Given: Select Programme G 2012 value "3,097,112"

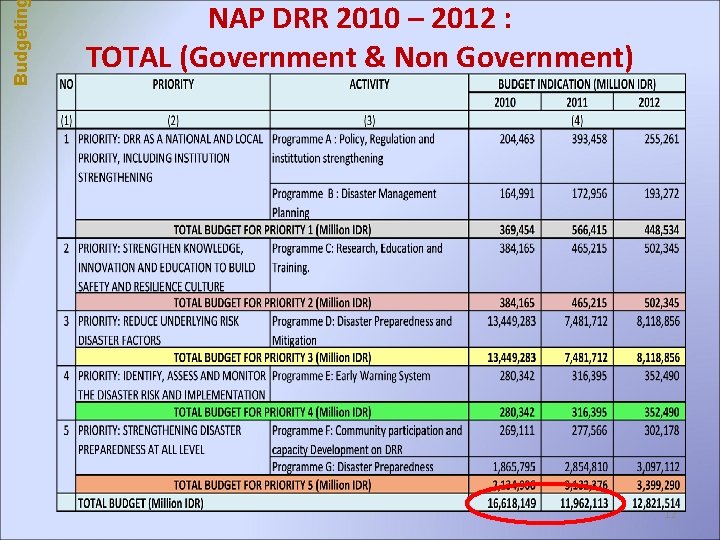Looking at the screenshot, I should [x=658, y=467].
